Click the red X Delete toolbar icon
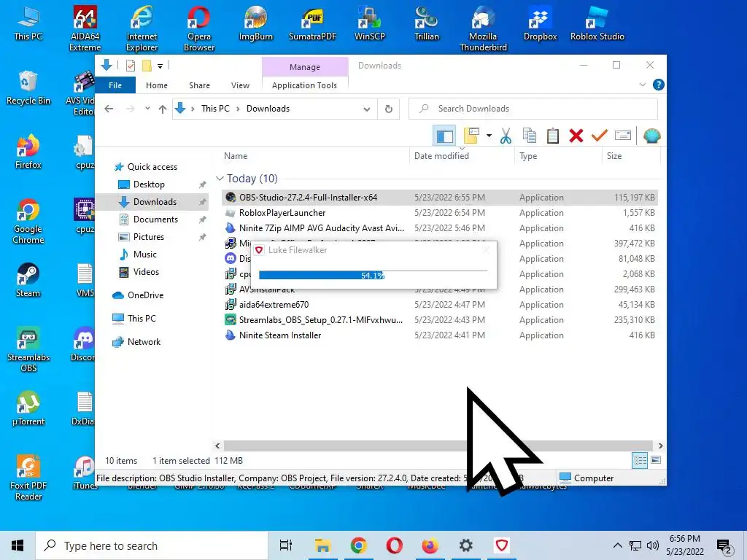Image resolution: width=747 pixels, height=560 pixels. click(576, 136)
